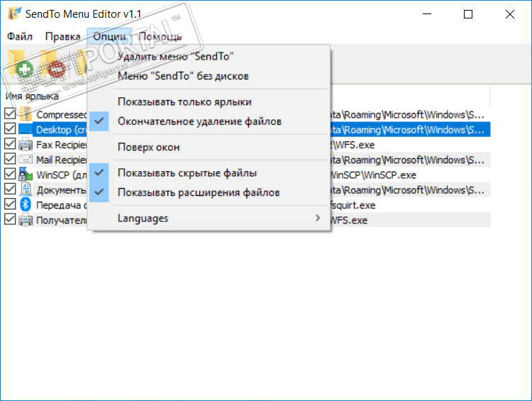Toggle Показывать расширения файлов option
This screenshot has width=532, height=401.
point(209,192)
